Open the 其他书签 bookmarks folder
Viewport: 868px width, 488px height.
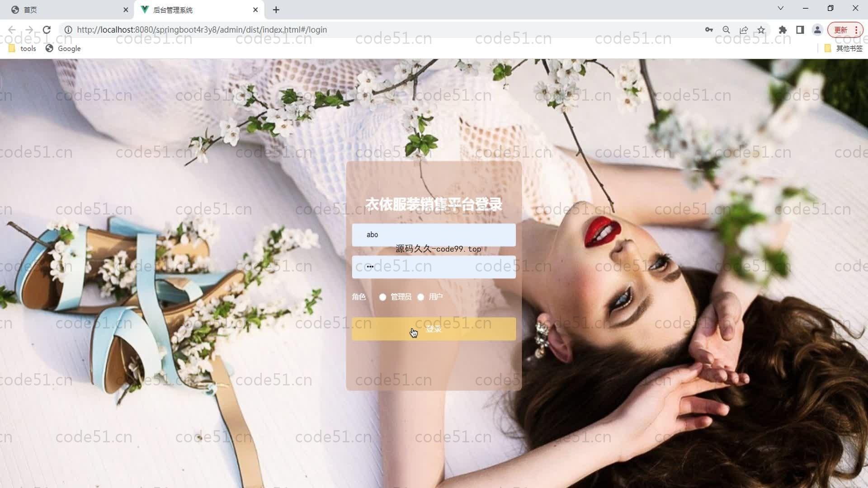point(844,48)
